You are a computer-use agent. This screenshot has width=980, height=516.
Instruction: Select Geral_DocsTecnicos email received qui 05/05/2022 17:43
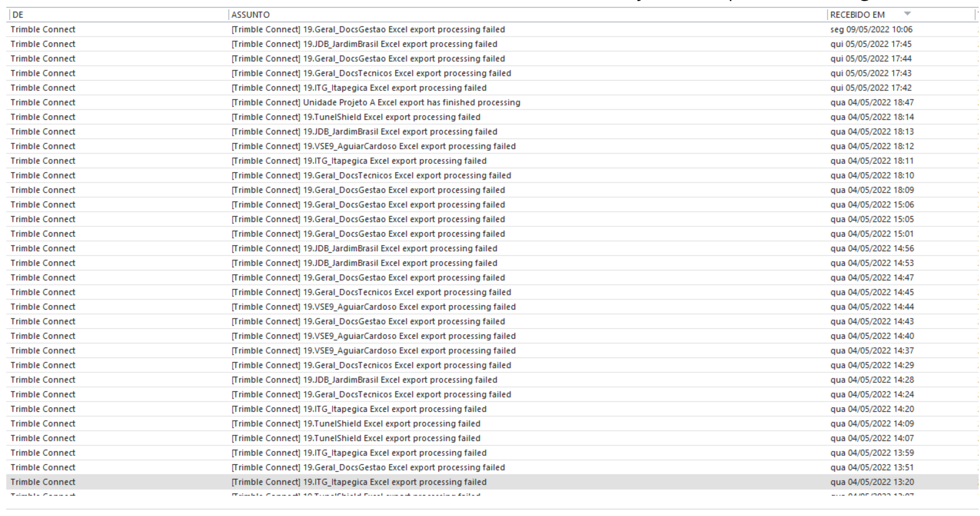pyautogui.click(x=492, y=74)
